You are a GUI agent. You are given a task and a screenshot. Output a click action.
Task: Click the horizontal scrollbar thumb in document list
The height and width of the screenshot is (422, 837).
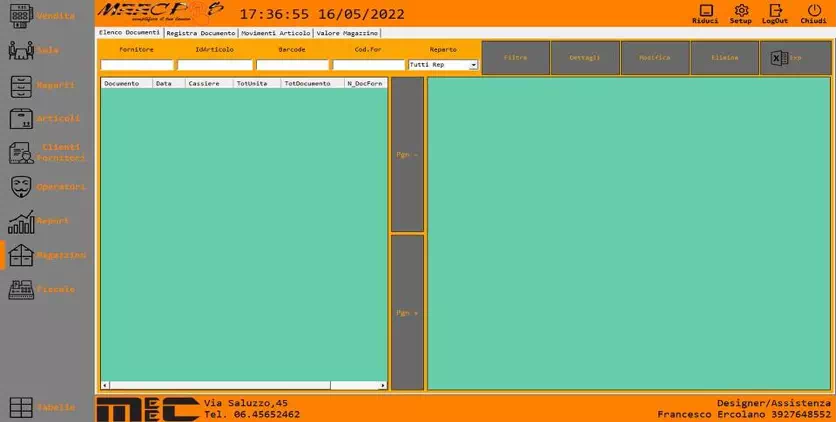[x=220, y=385]
